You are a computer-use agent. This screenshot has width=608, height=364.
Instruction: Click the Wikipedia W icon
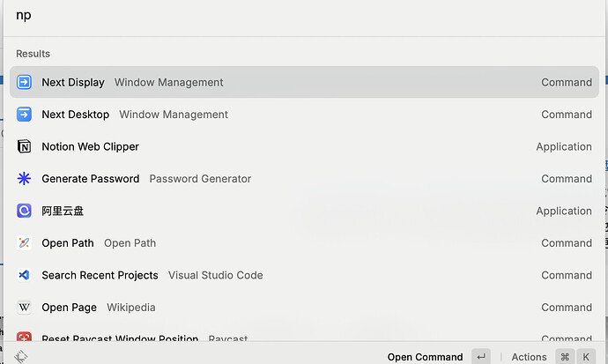pos(24,308)
